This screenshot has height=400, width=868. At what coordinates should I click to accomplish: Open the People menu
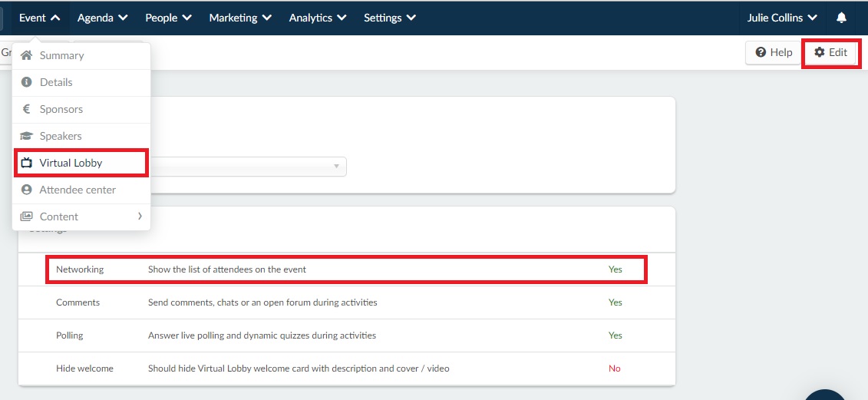168,18
